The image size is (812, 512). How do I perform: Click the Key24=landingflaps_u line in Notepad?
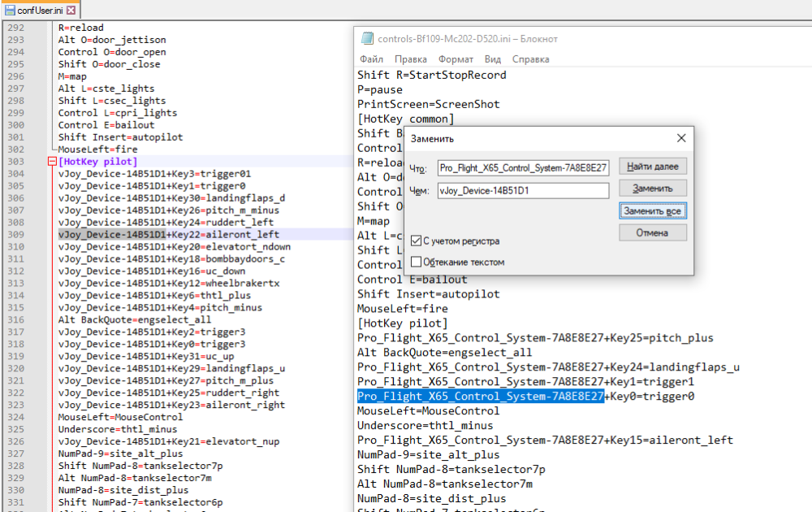click(x=548, y=367)
